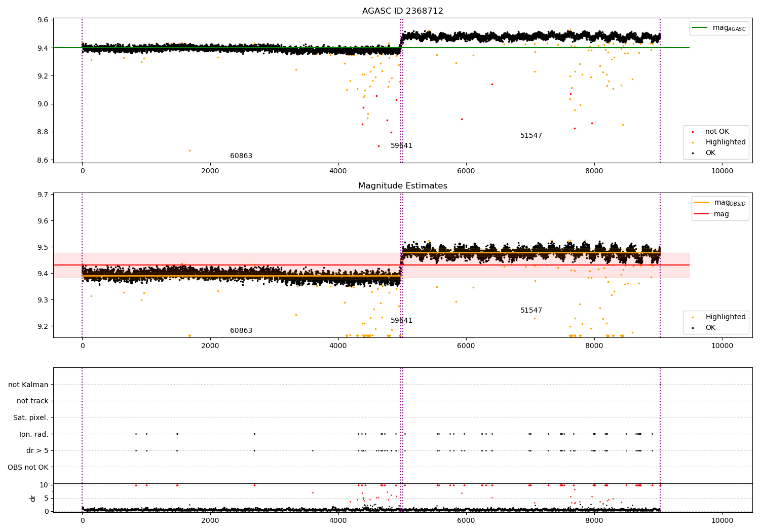
Task: Select "51547" in the Magnitude Estimates plot
Action: tap(531, 311)
